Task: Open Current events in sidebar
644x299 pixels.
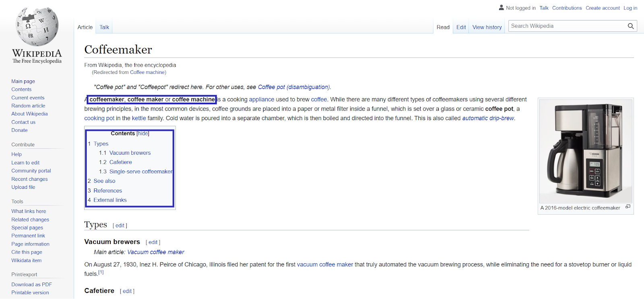Action: (28, 98)
